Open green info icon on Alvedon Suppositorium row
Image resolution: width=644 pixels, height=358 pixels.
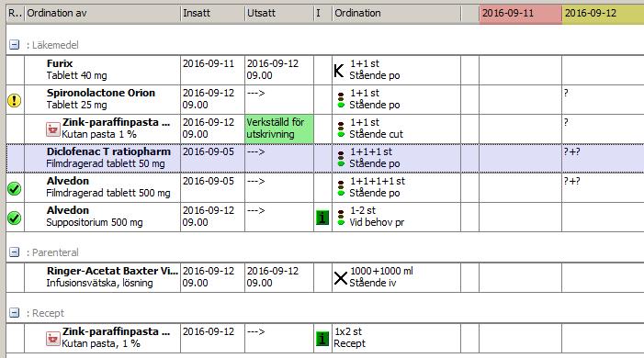click(322, 218)
